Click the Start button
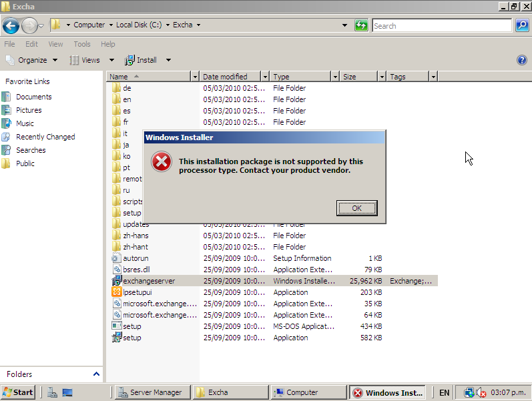 [17, 392]
